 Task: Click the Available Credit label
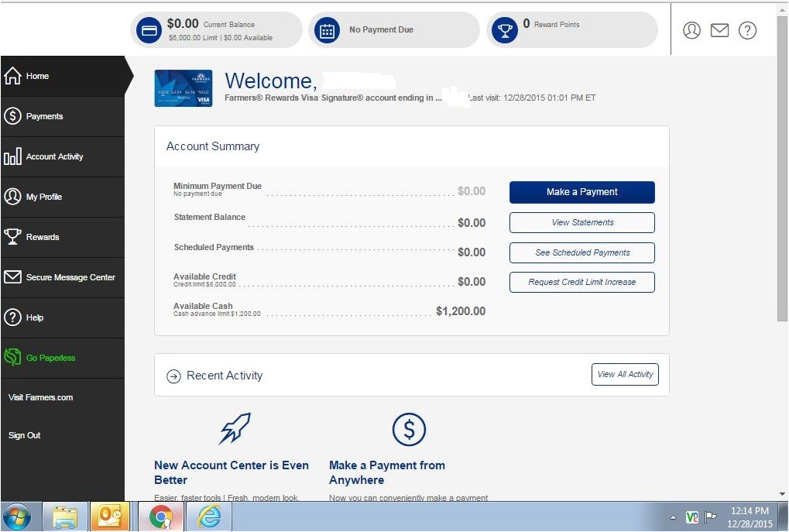tap(204, 276)
